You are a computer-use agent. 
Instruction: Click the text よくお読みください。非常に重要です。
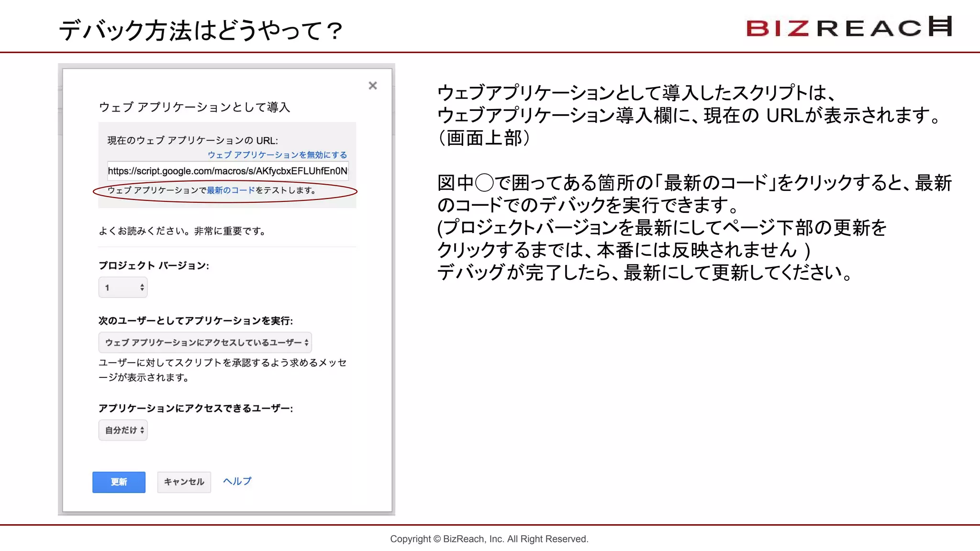coord(182,231)
